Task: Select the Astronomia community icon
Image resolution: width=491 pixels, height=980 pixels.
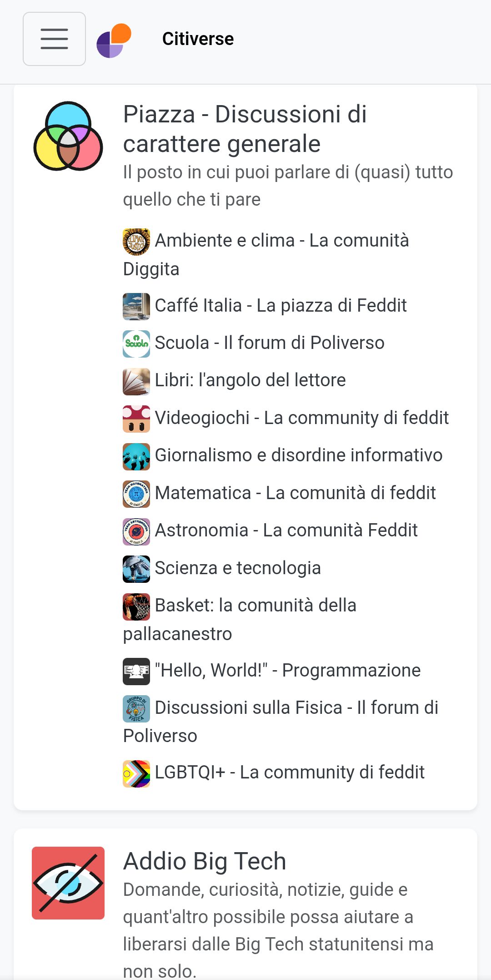Action: point(136,530)
